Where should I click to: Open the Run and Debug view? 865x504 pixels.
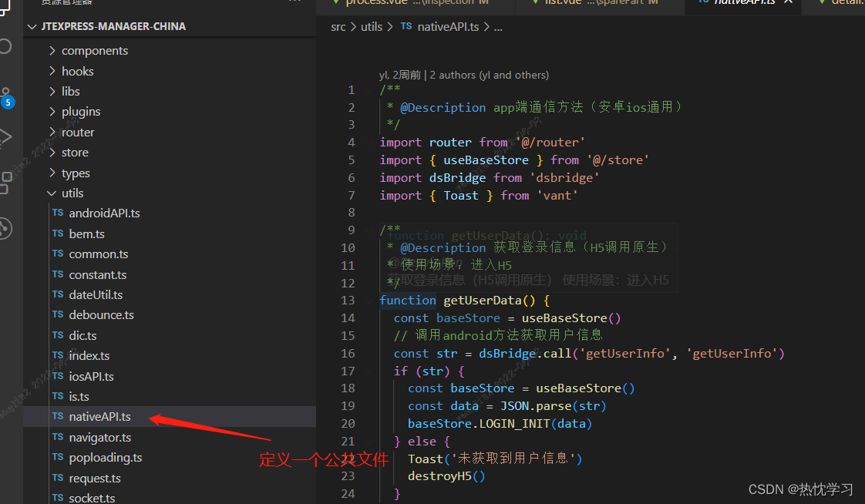tap(5, 136)
